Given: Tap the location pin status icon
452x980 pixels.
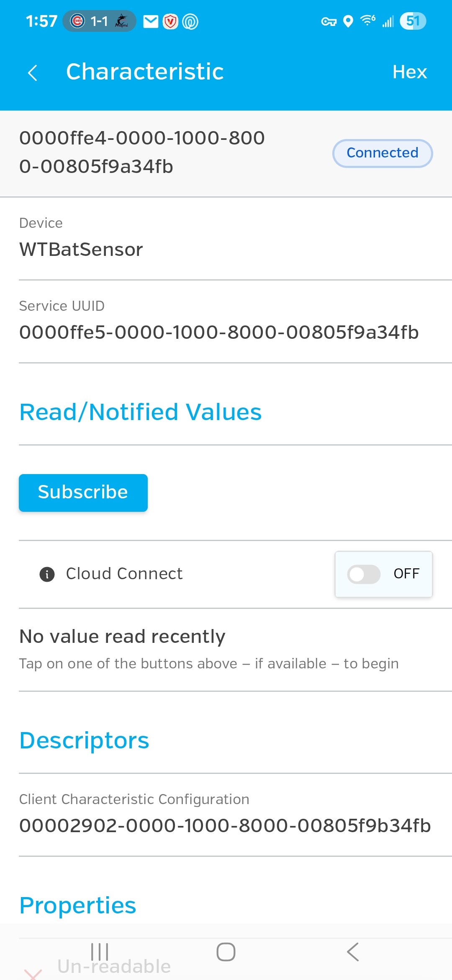Looking at the screenshot, I should pos(348,21).
